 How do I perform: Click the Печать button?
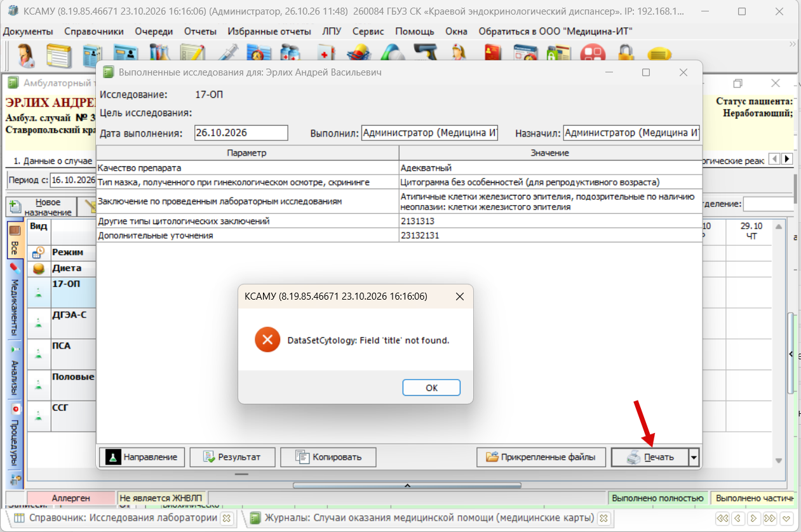[650, 456]
